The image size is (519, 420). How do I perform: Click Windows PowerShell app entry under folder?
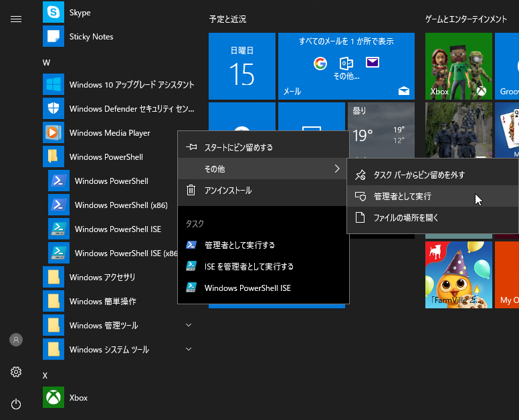pyautogui.click(x=112, y=181)
